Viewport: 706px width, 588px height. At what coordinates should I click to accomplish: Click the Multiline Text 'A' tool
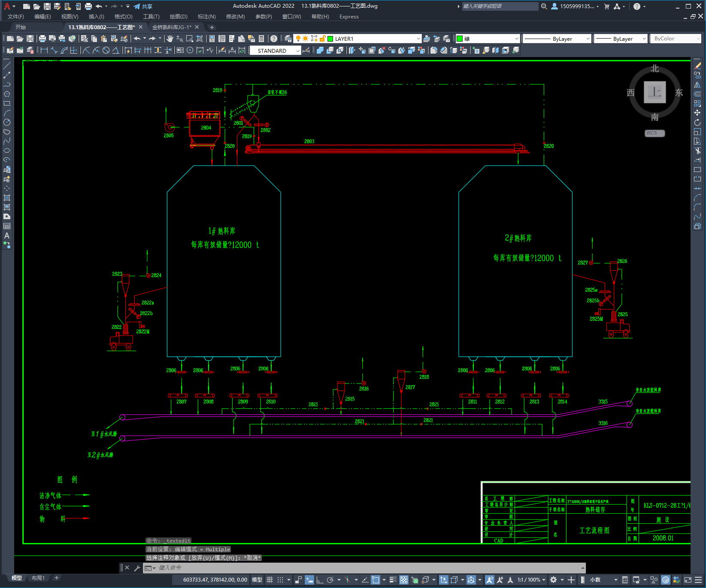[x=7, y=235]
